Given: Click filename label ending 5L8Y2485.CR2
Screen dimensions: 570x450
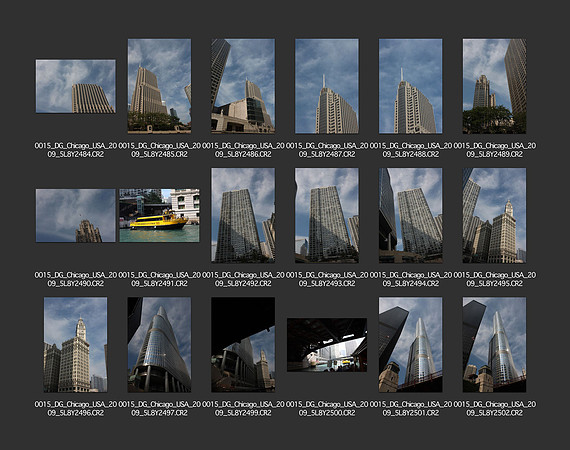Looking at the screenshot, I should [159, 150].
